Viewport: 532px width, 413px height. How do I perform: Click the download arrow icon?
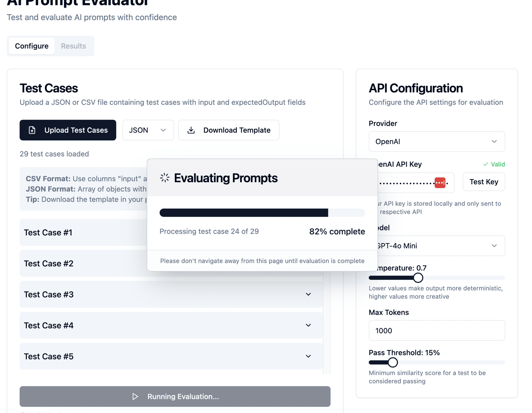coord(191,130)
